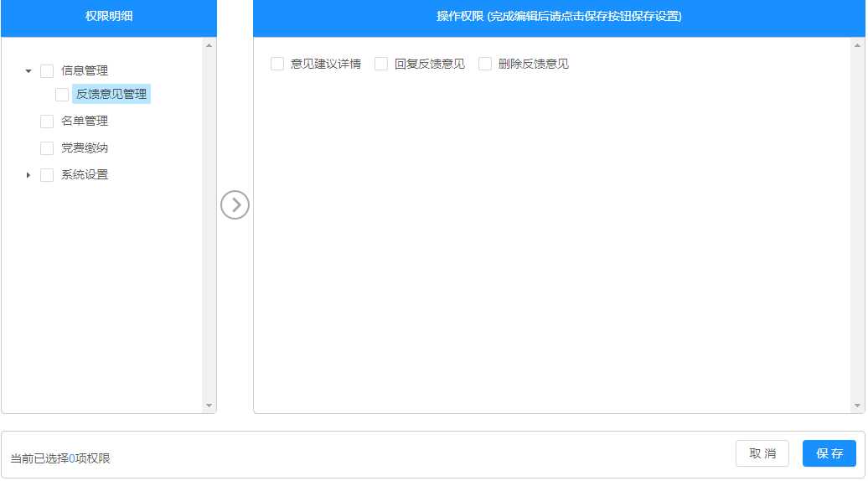This screenshot has height=481, width=868.
Task: Enable the 回复反馈意见 permission checkbox
Action: coord(381,64)
